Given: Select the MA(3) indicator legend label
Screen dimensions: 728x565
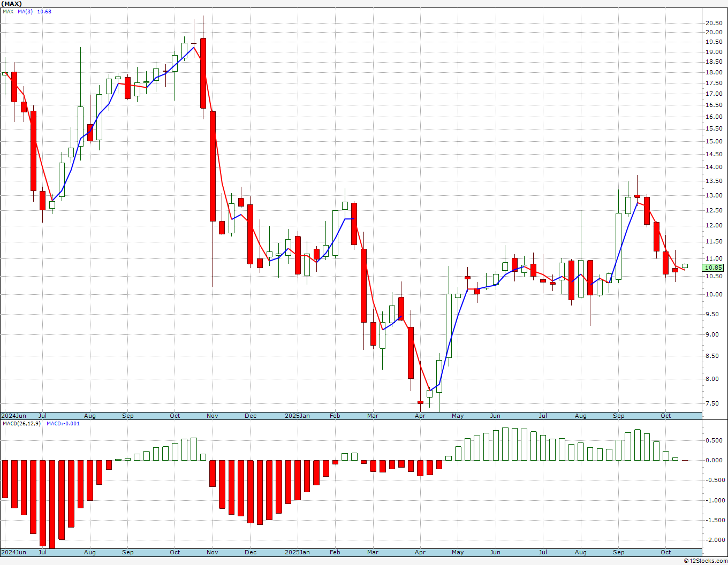Looking at the screenshot, I should pyautogui.click(x=25, y=11).
